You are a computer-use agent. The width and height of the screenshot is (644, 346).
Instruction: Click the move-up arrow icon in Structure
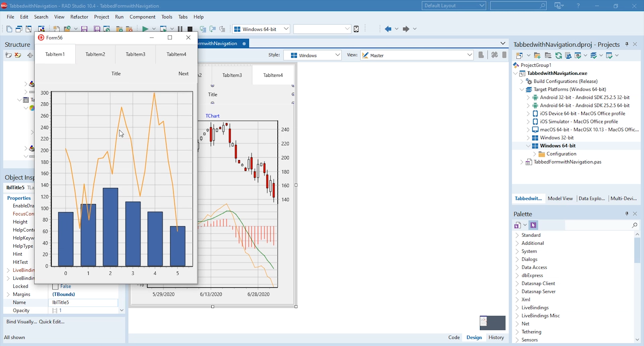coord(30,55)
